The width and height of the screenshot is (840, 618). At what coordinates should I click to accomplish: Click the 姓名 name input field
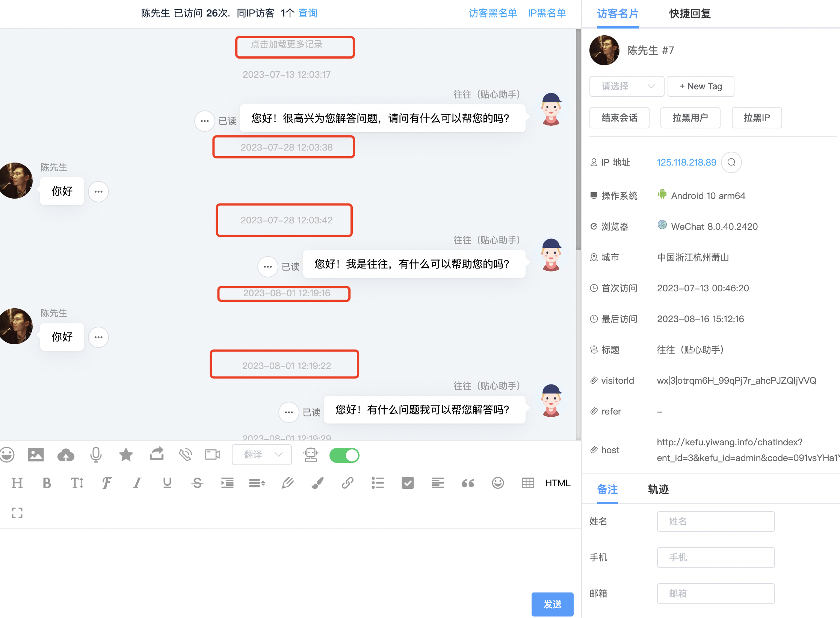(x=716, y=521)
